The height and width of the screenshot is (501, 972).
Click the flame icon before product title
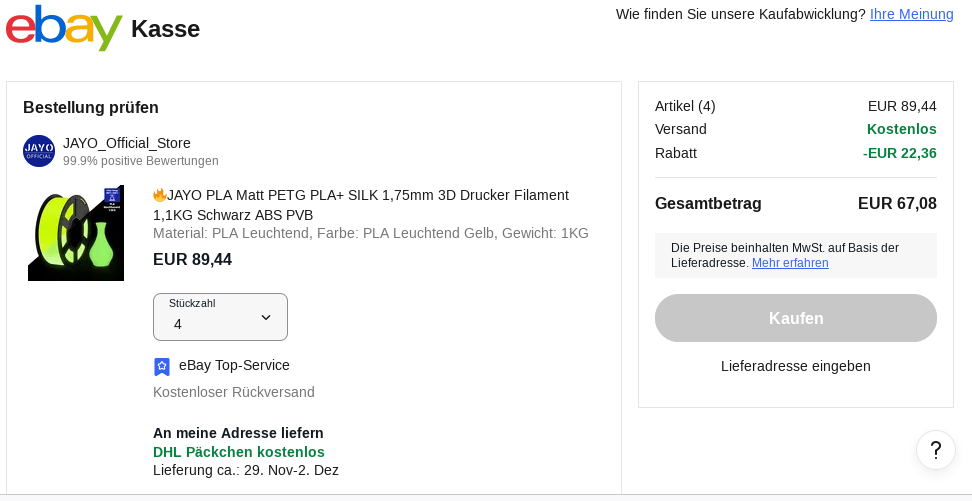pyautogui.click(x=159, y=195)
